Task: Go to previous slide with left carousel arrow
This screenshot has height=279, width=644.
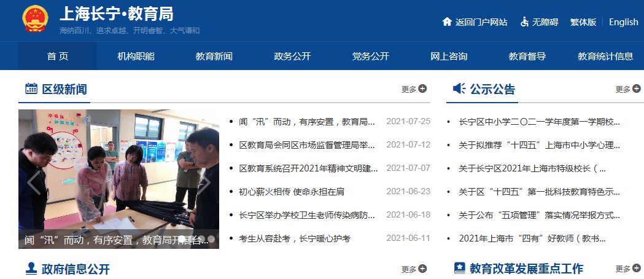Action: pos(33,182)
